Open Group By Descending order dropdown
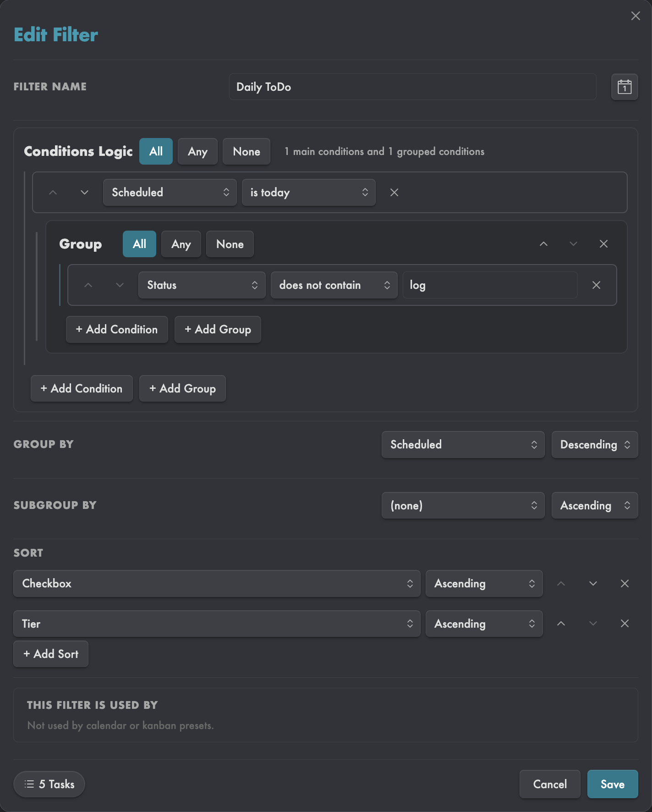Viewport: 652px width, 812px height. [595, 445]
